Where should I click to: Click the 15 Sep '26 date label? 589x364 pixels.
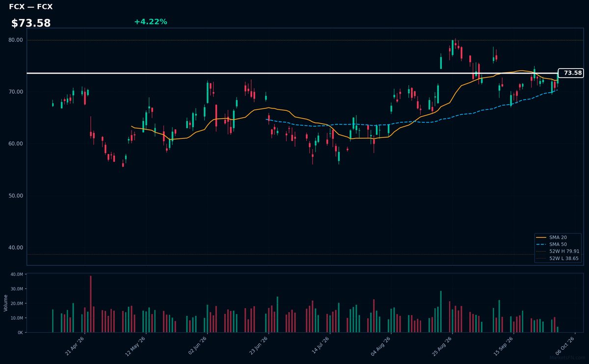pyautogui.click(x=504, y=345)
